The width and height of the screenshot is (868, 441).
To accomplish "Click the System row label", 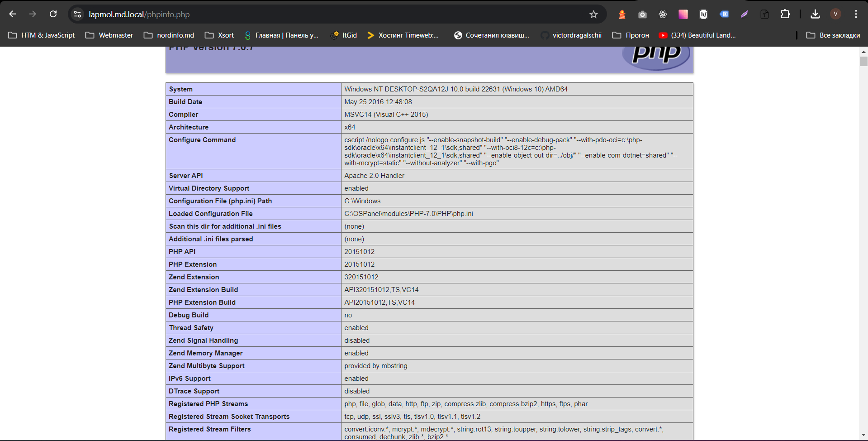I will pyautogui.click(x=181, y=89).
